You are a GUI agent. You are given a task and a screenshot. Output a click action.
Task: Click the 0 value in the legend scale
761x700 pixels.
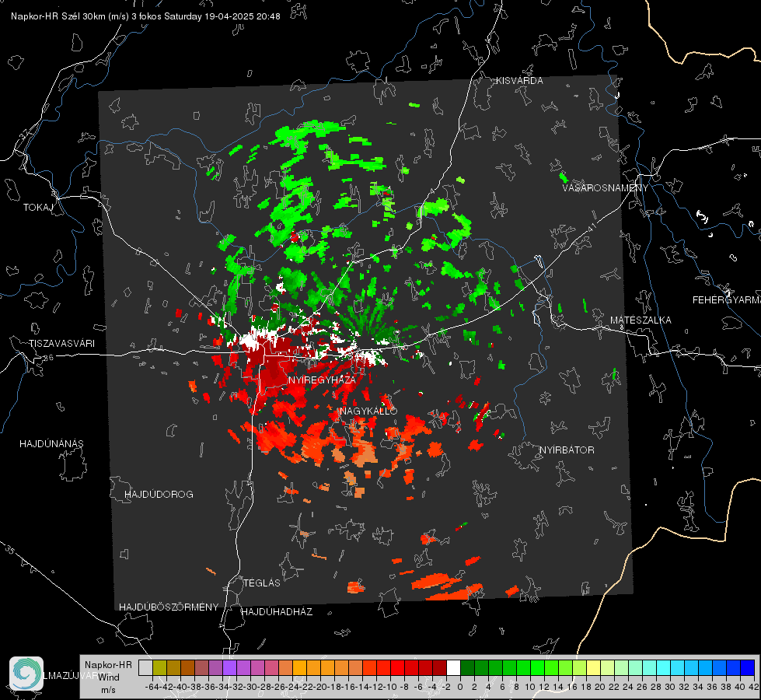[x=460, y=687]
